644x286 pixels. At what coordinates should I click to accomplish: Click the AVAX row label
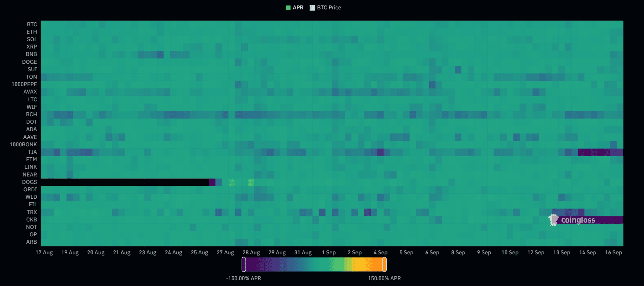pos(30,92)
